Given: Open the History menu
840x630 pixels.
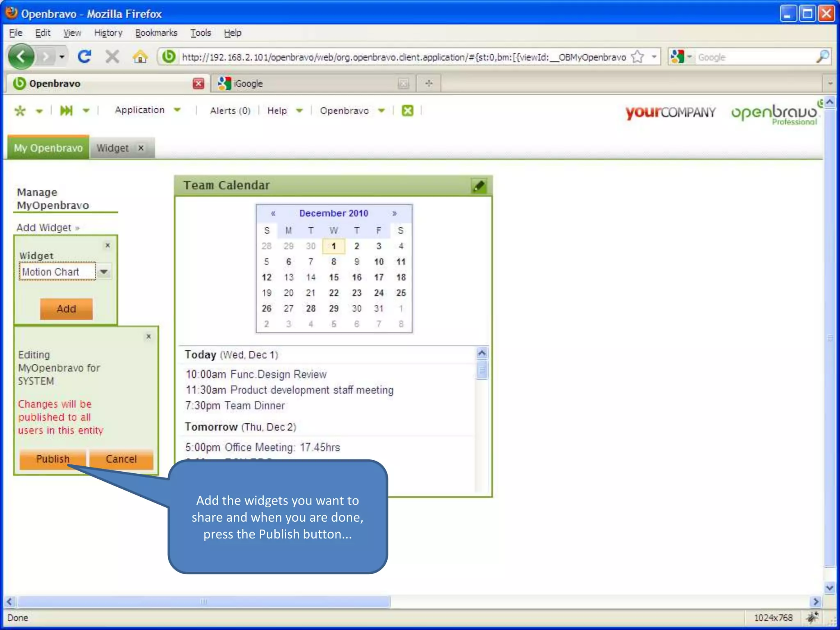Looking at the screenshot, I should pos(108,33).
